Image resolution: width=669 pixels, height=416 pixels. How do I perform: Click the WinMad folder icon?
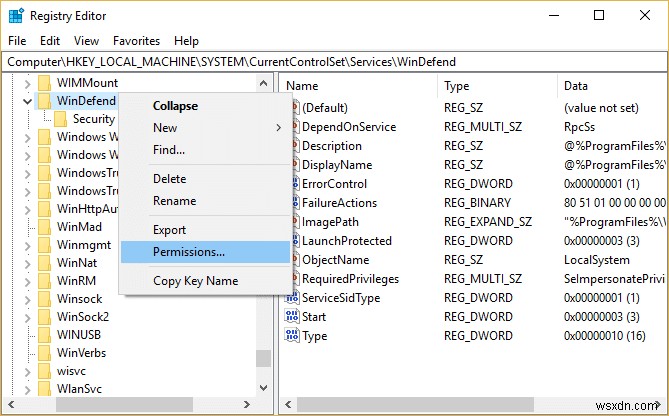click(x=44, y=227)
